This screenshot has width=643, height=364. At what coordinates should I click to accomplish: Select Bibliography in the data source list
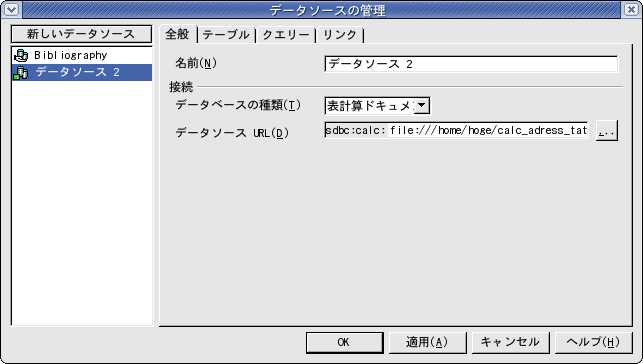82,55
